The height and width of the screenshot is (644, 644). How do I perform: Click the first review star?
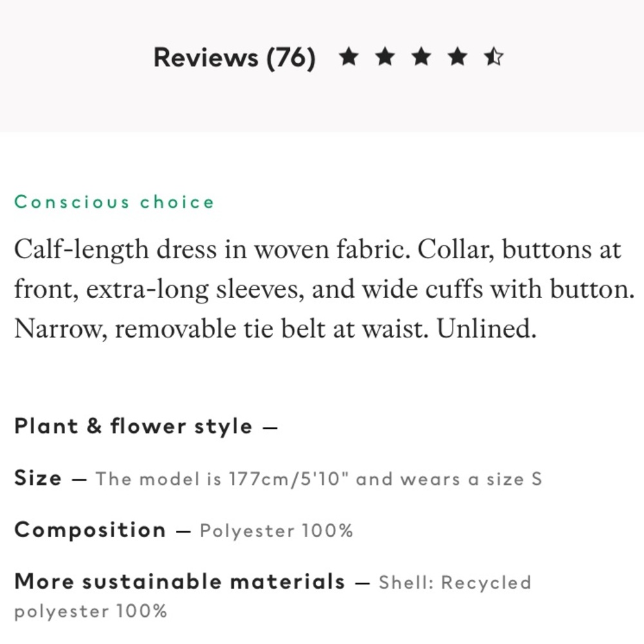point(348,56)
